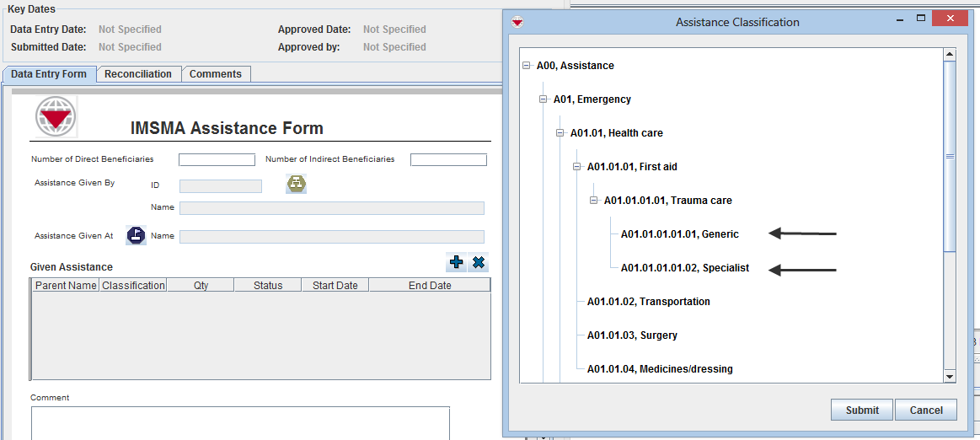980x440 pixels.
Task: Select A01.01.01.01.01, Generic classification
Action: pyautogui.click(x=679, y=234)
